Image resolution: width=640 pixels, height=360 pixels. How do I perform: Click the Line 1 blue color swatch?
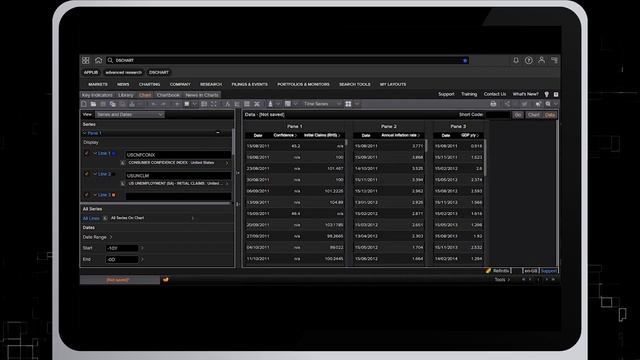(114, 153)
